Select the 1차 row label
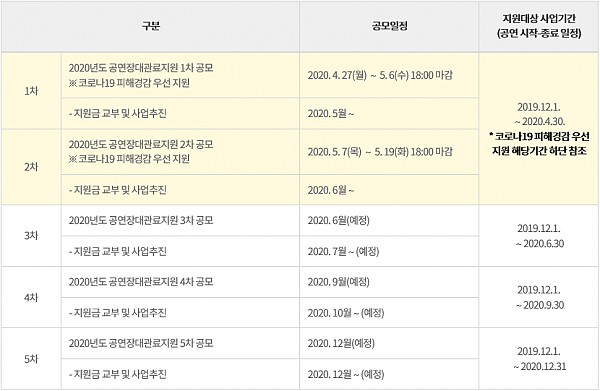Image resolution: width=600 pixels, height=391 pixels. pyautogui.click(x=31, y=91)
